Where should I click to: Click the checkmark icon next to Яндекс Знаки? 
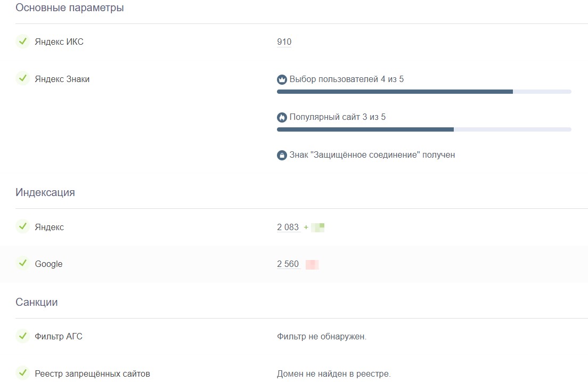(x=22, y=79)
